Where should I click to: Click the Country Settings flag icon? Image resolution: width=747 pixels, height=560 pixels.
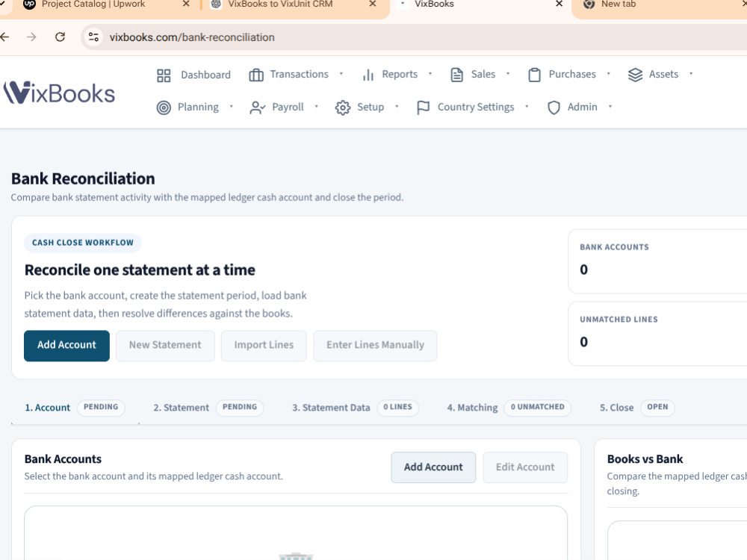423,108
